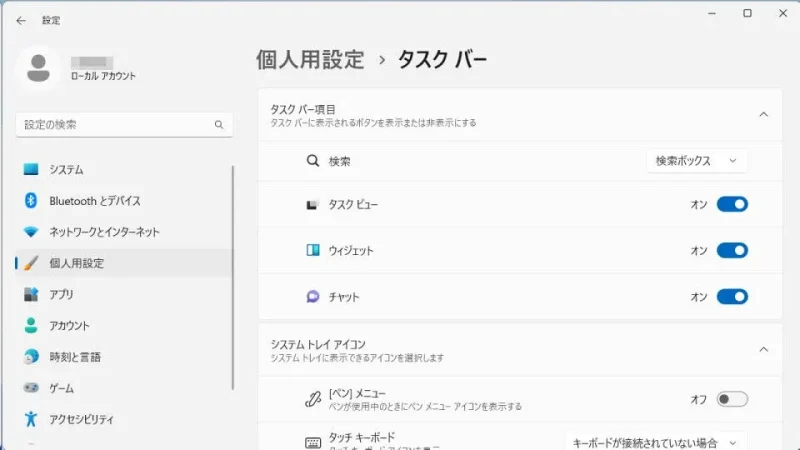Collapse the タスク バー項目 section
This screenshot has height=450, width=800.
pos(764,115)
